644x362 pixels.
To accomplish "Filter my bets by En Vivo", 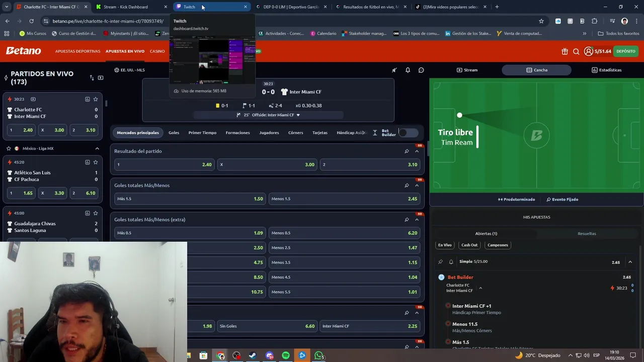I will pos(445,245).
